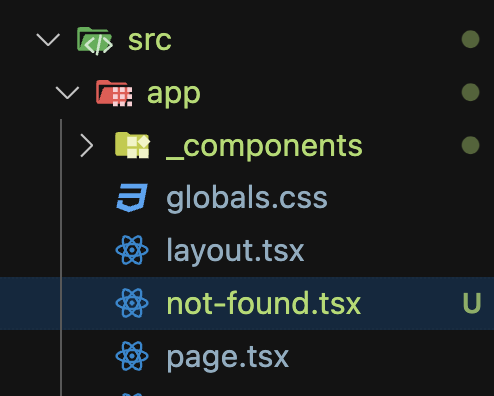Collapse the src folder chevron
The image size is (494, 396).
pyautogui.click(x=48, y=39)
